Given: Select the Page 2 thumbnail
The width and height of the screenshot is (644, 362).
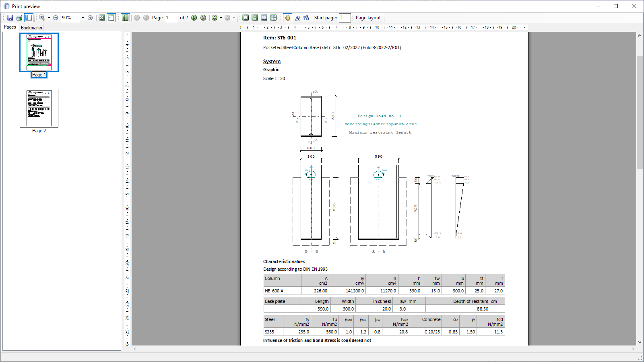Looking at the screenshot, I should pos(39,108).
